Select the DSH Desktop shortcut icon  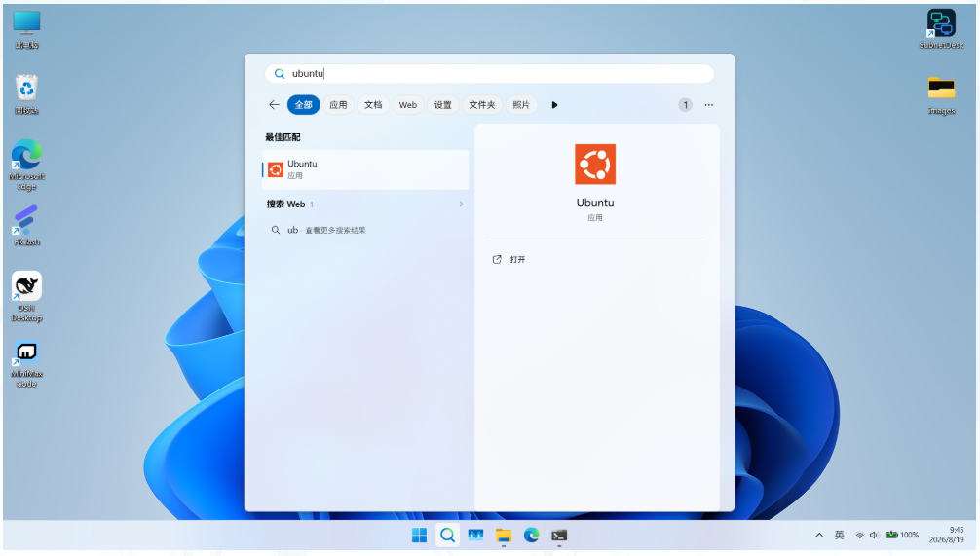[26, 297]
